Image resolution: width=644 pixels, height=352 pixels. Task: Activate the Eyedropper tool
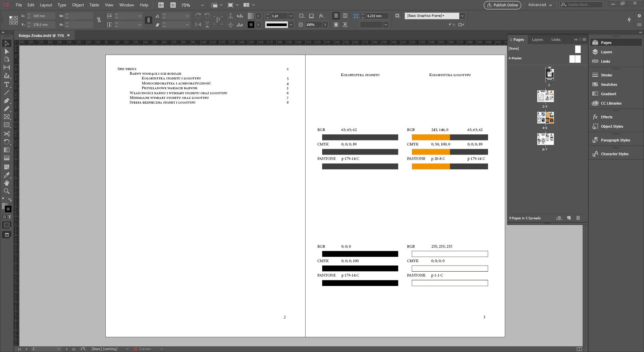coord(6,175)
